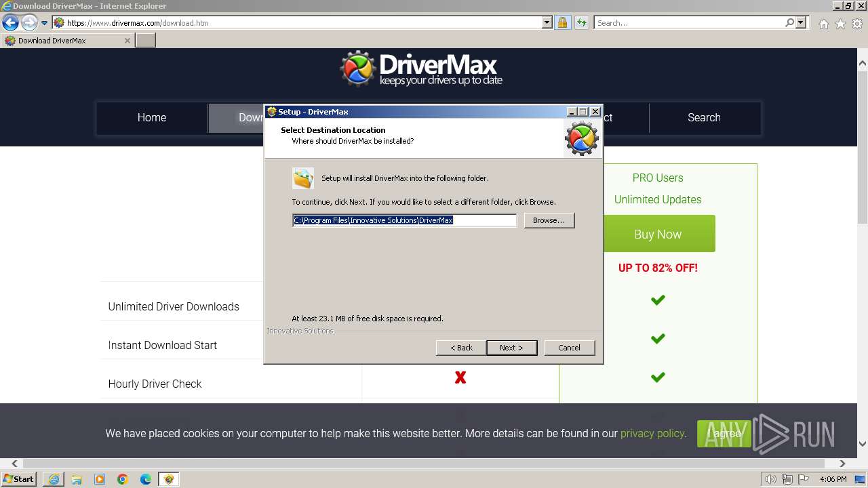This screenshot has height=488, width=868.
Task: Click the browser Home icon
Action: coord(823,24)
